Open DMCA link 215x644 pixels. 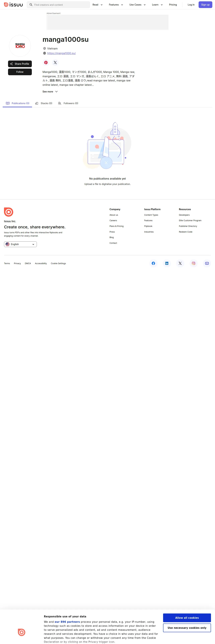pyautogui.click(x=28, y=263)
